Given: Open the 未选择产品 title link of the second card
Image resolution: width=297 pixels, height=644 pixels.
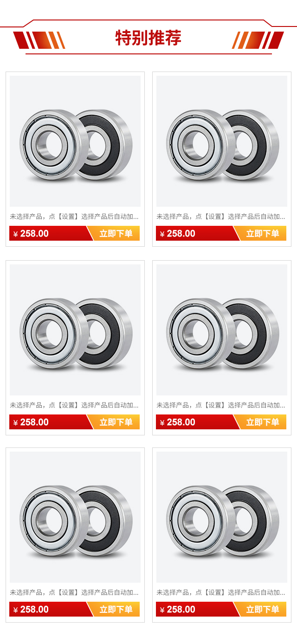Looking at the screenshot, I should coord(221,217).
